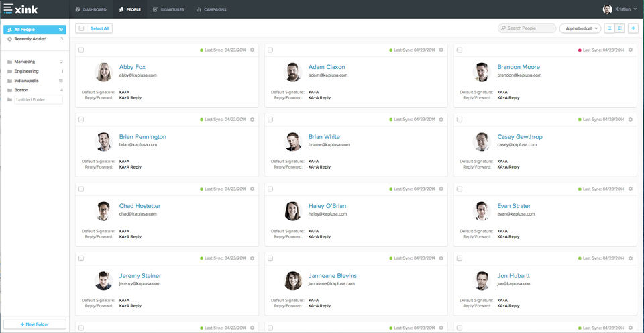Screen dimensions: 644x333
Task: Open settings gear on Jon Hubartt card
Action: point(631,258)
